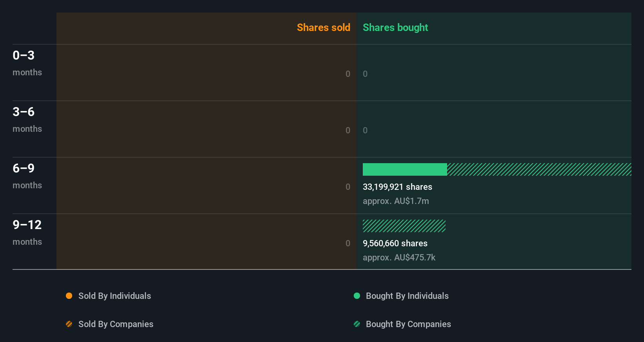Click the hatched bar in 9–12 months row
The height and width of the screenshot is (342, 644).
(x=404, y=226)
